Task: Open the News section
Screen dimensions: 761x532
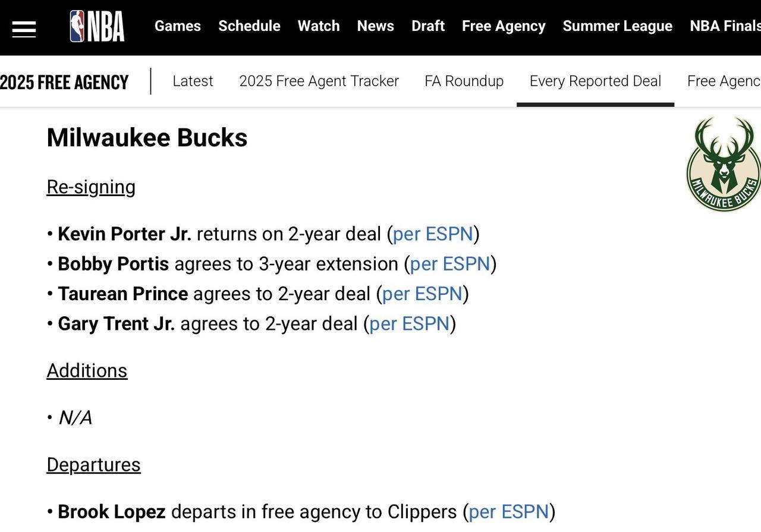Action: click(x=376, y=26)
